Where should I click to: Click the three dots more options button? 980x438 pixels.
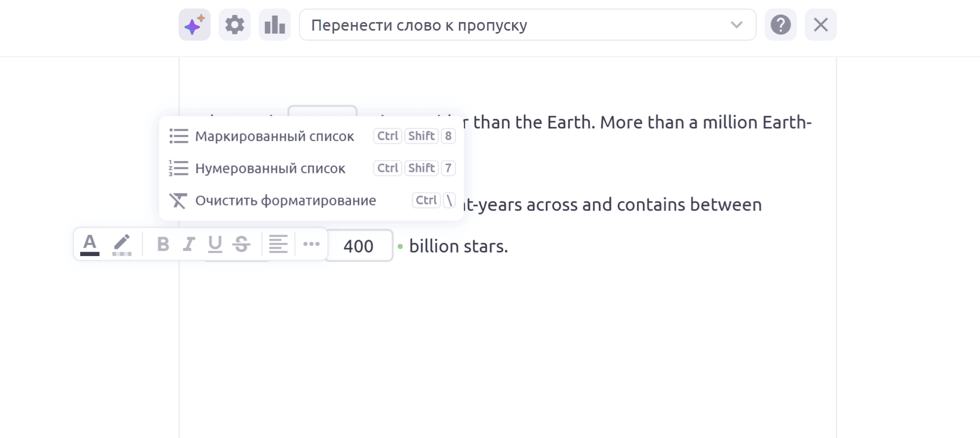coord(311,245)
